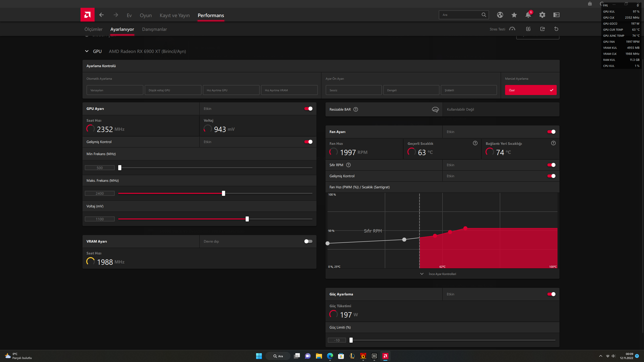Go back with the left arrow icon
The image size is (644, 362).
click(101, 15)
